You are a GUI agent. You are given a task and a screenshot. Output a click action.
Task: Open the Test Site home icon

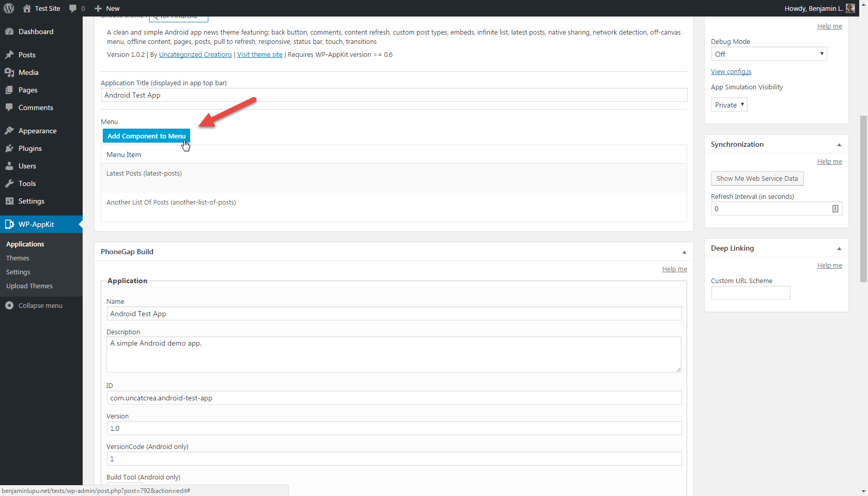[27, 8]
